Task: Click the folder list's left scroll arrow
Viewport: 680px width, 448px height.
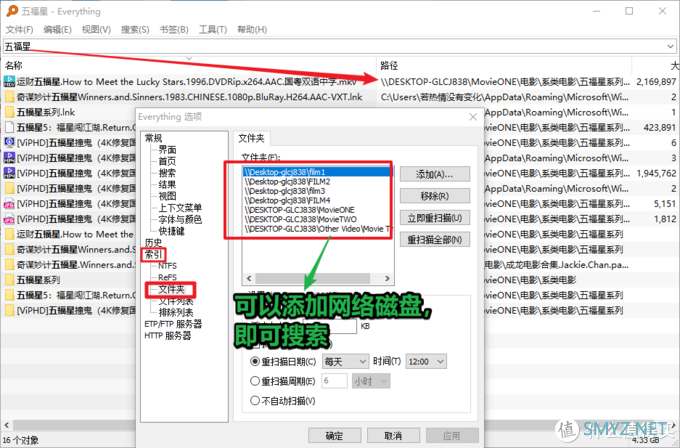Action: click(249, 278)
